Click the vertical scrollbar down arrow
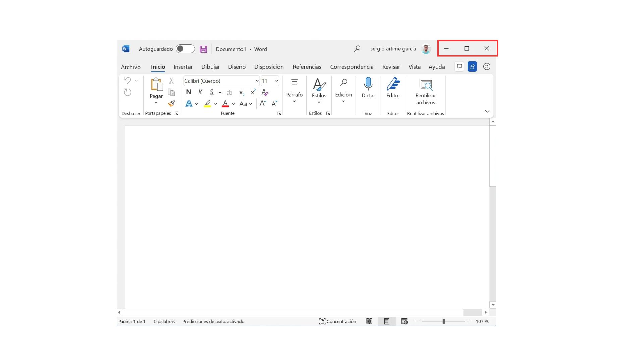Screen dimensions: 644x362 pyautogui.click(x=493, y=305)
